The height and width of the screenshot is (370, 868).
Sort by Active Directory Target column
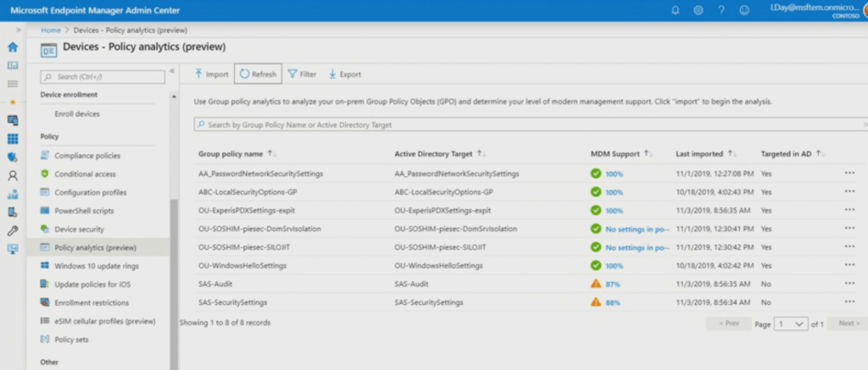tap(440, 154)
